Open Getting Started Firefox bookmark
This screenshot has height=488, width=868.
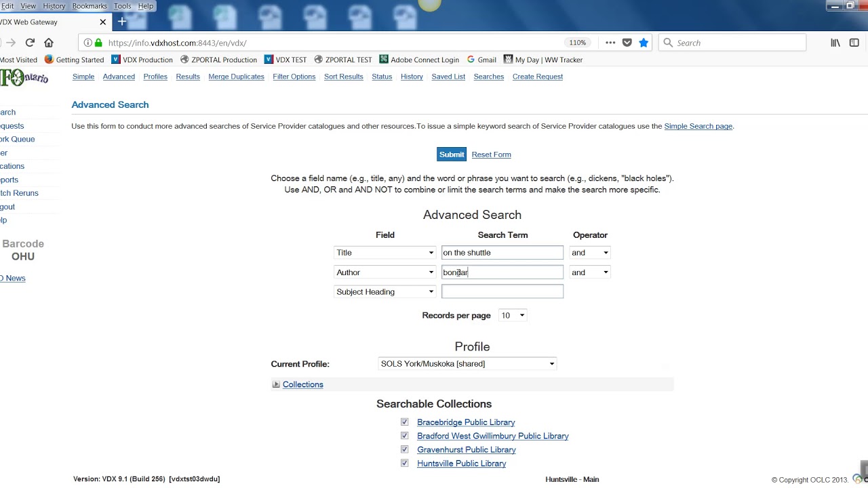(74, 60)
